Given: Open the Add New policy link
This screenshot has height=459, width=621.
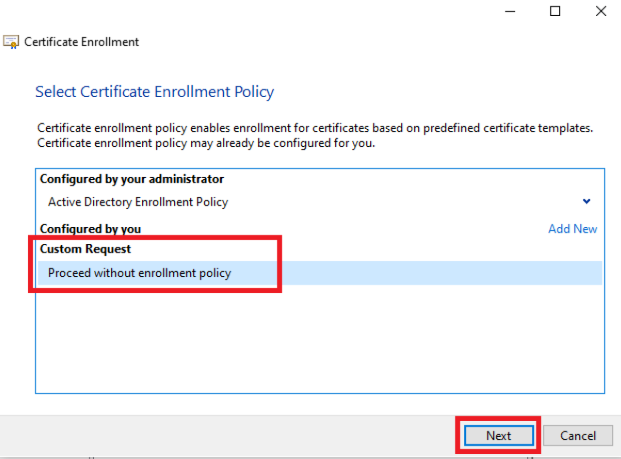Looking at the screenshot, I should pos(572,229).
